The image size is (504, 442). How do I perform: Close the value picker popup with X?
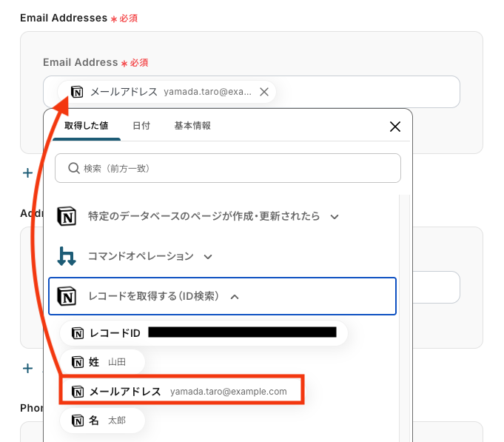[395, 127]
